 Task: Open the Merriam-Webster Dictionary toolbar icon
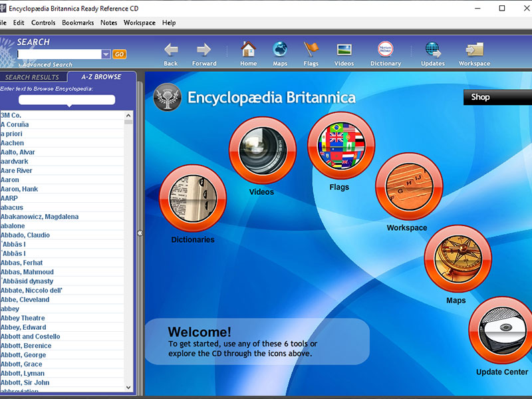click(386, 49)
